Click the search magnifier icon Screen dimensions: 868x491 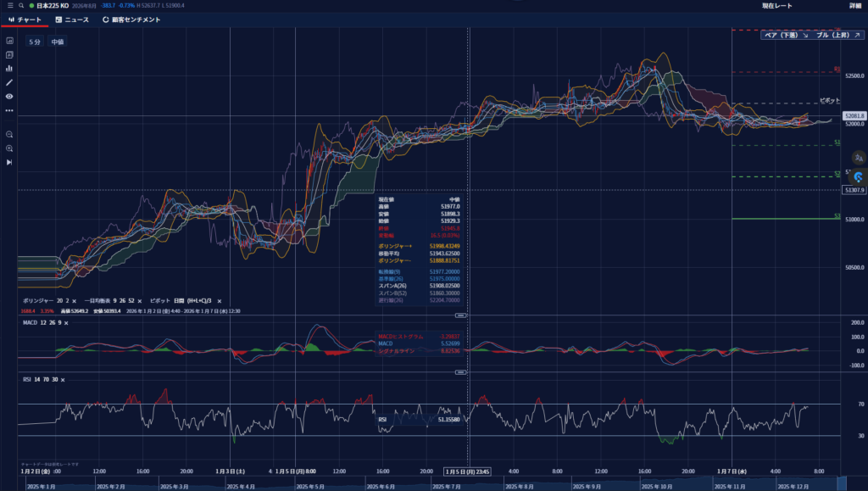coord(21,6)
